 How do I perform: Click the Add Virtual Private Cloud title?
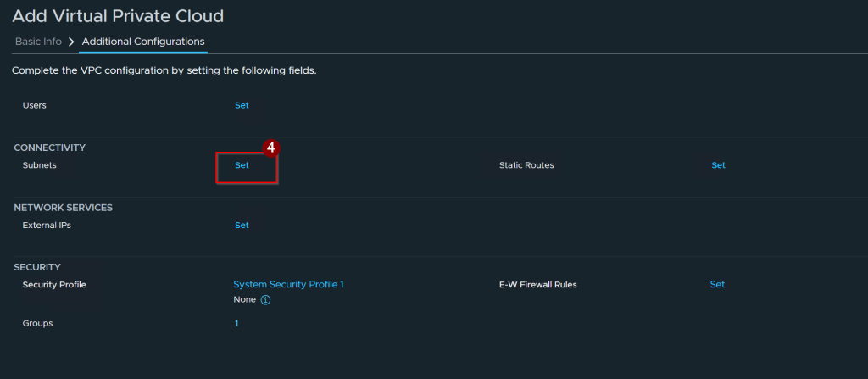click(x=118, y=16)
